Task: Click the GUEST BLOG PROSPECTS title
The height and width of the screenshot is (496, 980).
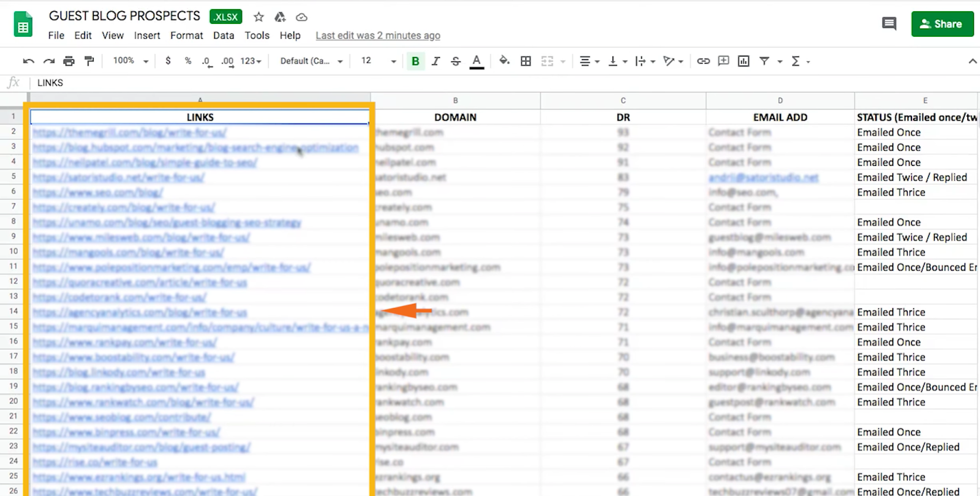Action: click(124, 16)
